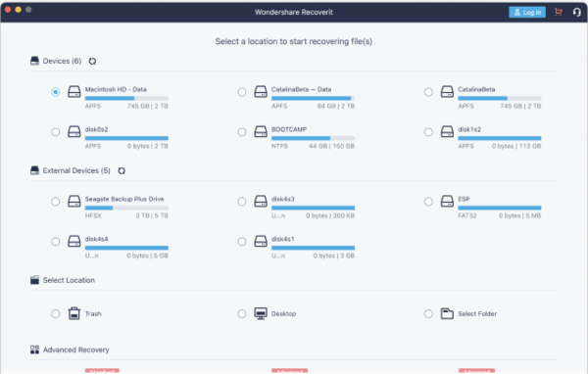Image resolution: width=588 pixels, height=374 pixels.
Task: Refresh the Devices list
Action: coord(92,61)
